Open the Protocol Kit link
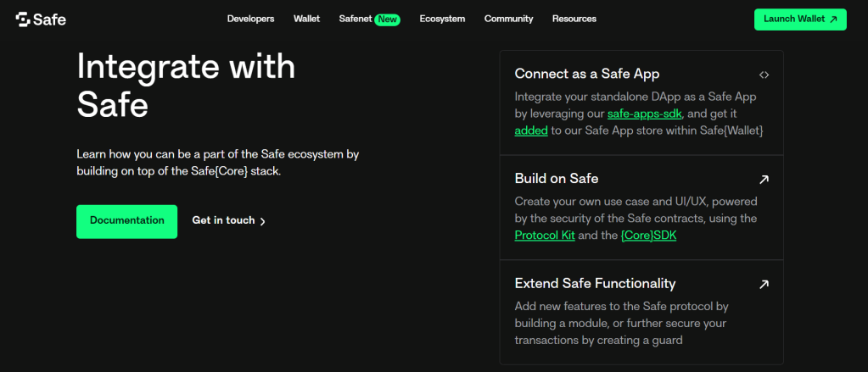This screenshot has width=868, height=372. 545,236
